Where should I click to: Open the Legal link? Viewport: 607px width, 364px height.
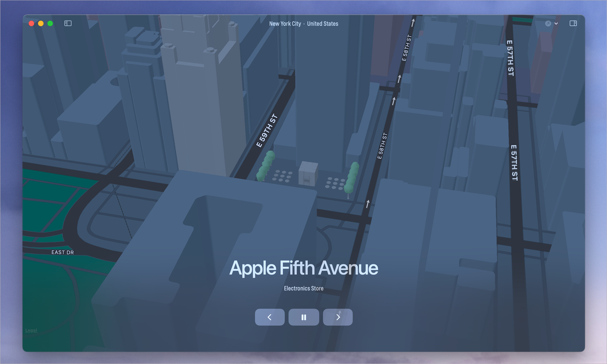[31, 330]
